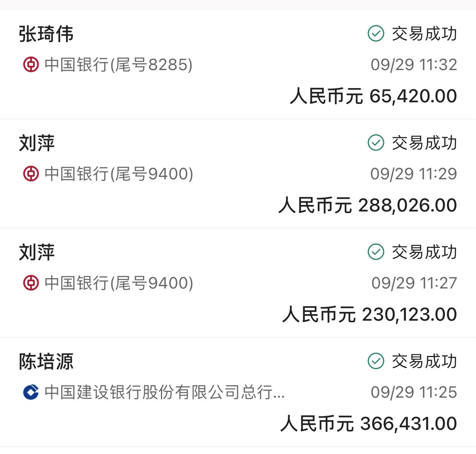Open amount 人民币元 230,123.00
This screenshot has width=476, height=454.
[370, 314]
